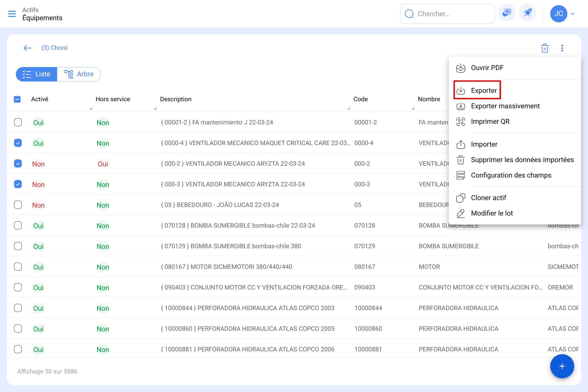Click Non badge in BEBEDOURO Activé column
Viewport: 588px width, 392px height.
[x=38, y=205]
